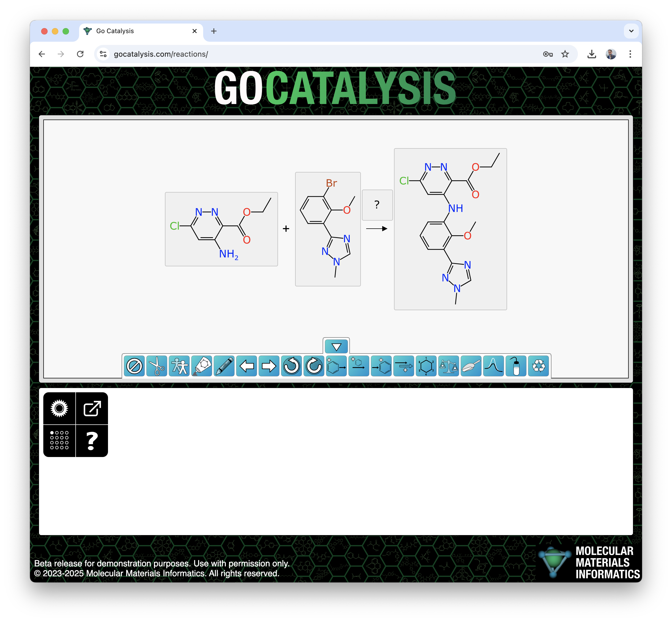Image resolution: width=672 pixels, height=622 pixels.
Task: Click the wash bottle solvent icon
Action: click(x=516, y=366)
